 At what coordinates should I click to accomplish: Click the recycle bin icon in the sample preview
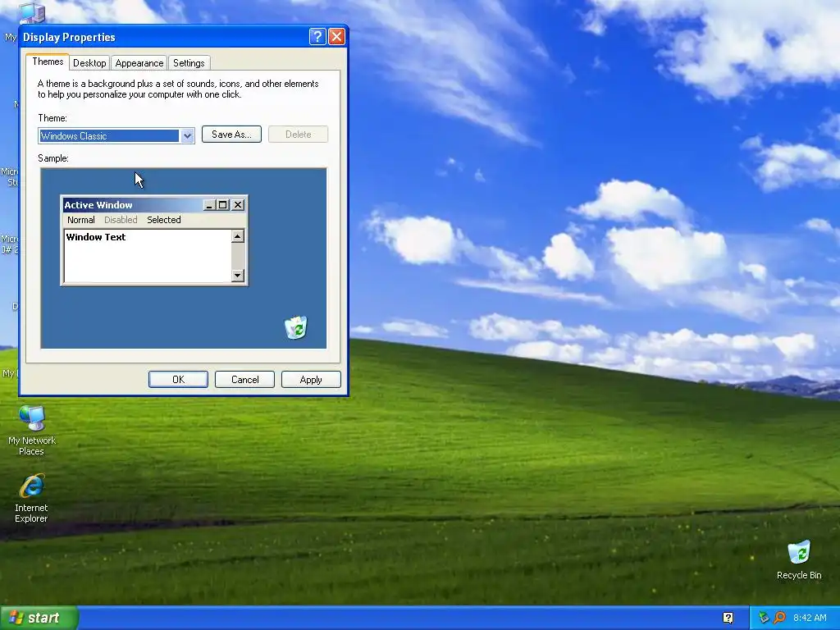tap(295, 327)
